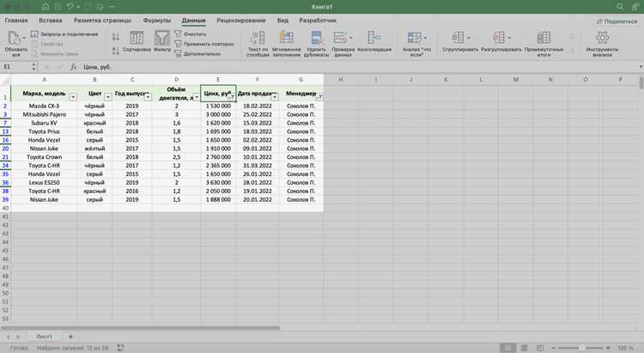Image resolution: width=644 pixels, height=353 pixels.
Task: Click the Поделиться share button
Action: coord(617,21)
